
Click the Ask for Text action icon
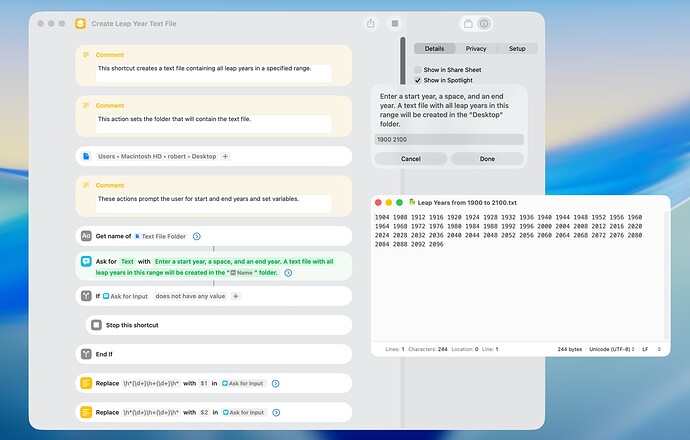tap(86, 261)
